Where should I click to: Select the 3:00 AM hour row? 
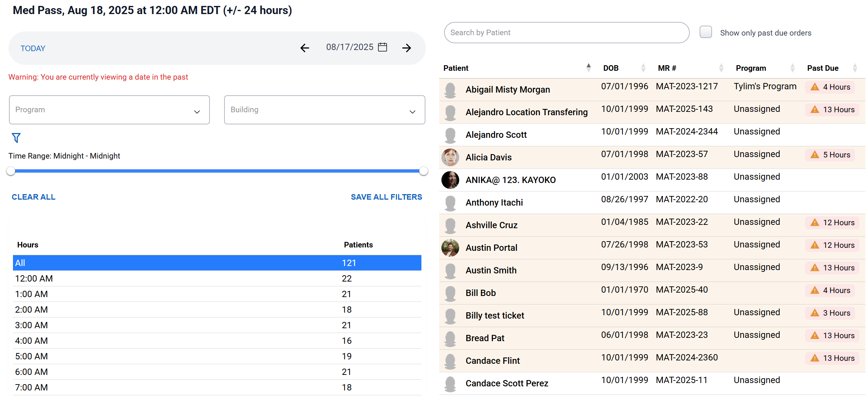pos(217,325)
